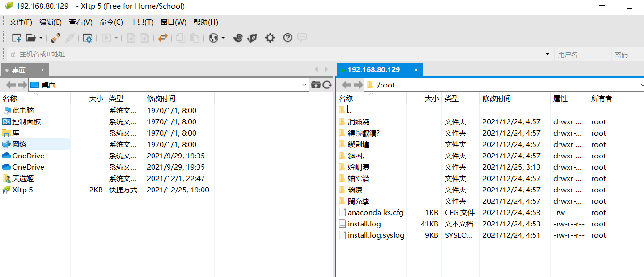644x277 pixels.
Task: Open the 命令(C) menu
Action: [x=111, y=22]
